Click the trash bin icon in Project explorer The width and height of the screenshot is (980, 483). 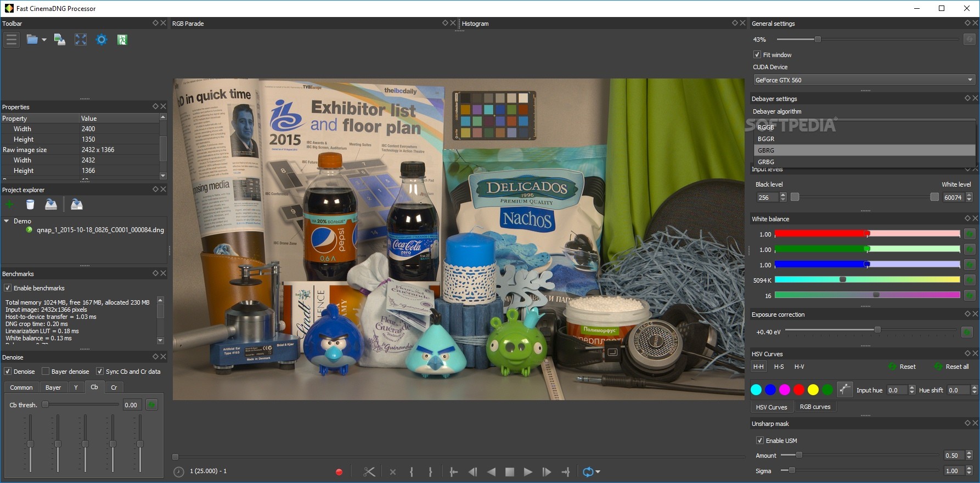tap(30, 205)
